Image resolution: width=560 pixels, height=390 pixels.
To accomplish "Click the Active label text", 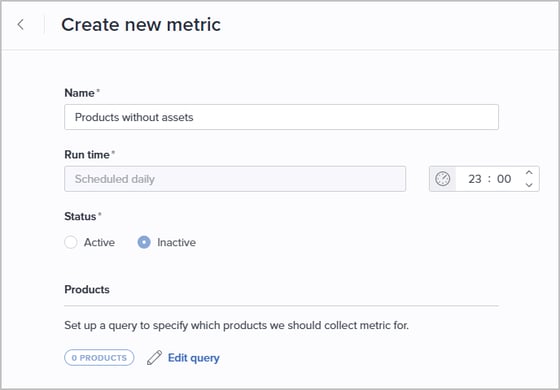I will point(99,242).
